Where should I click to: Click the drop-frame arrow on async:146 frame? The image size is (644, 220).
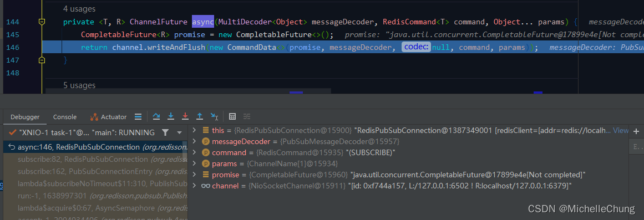pos(12,147)
